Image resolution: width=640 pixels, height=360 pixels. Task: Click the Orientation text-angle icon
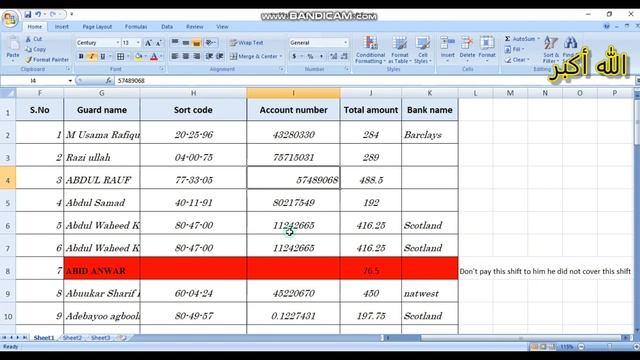210,42
